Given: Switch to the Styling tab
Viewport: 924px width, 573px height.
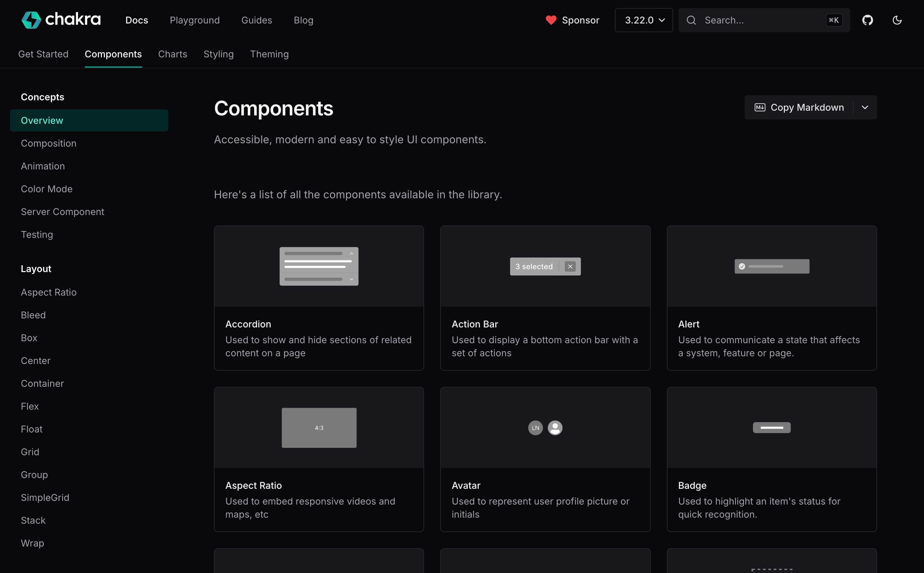Looking at the screenshot, I should pos(219,54).
